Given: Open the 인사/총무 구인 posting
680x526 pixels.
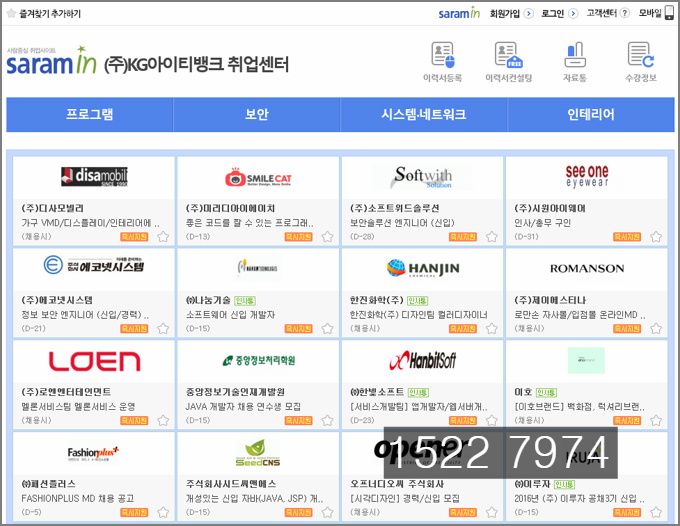Looking at the screenshot, I should [543, 223].
